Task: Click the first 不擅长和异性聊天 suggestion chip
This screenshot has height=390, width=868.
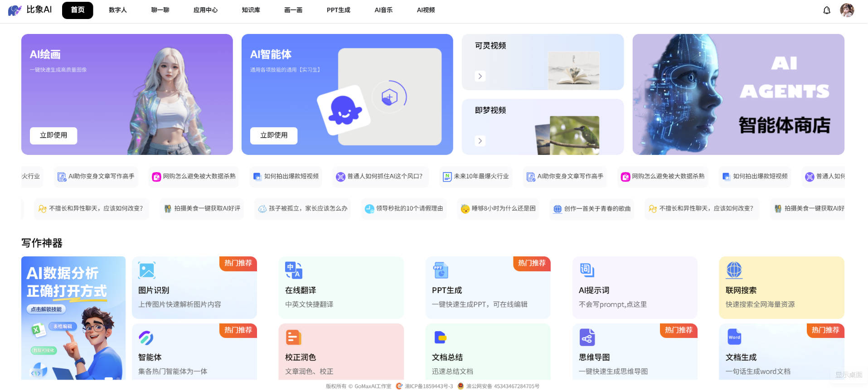Action: click(91, 209)
